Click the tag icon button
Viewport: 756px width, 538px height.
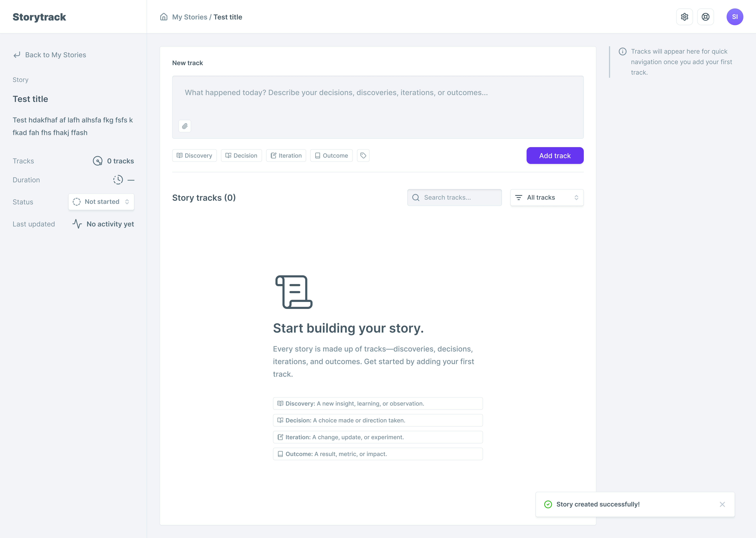tap(363, 155)
